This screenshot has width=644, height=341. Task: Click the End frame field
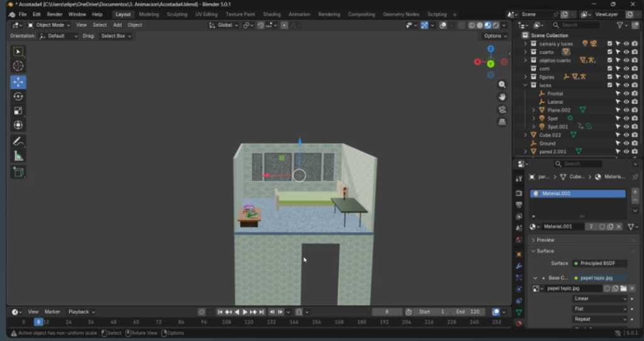point(467,311)
